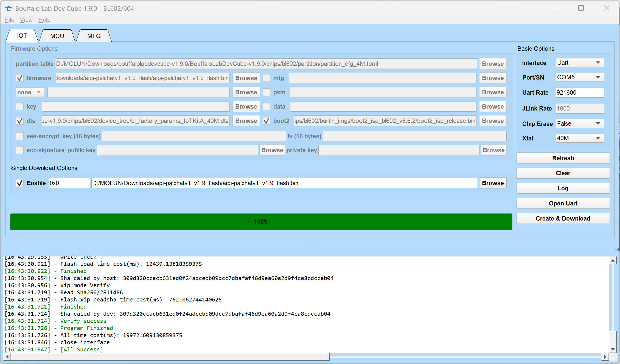Click the Open Uart button
620x364 pixels.
point(563,203)
